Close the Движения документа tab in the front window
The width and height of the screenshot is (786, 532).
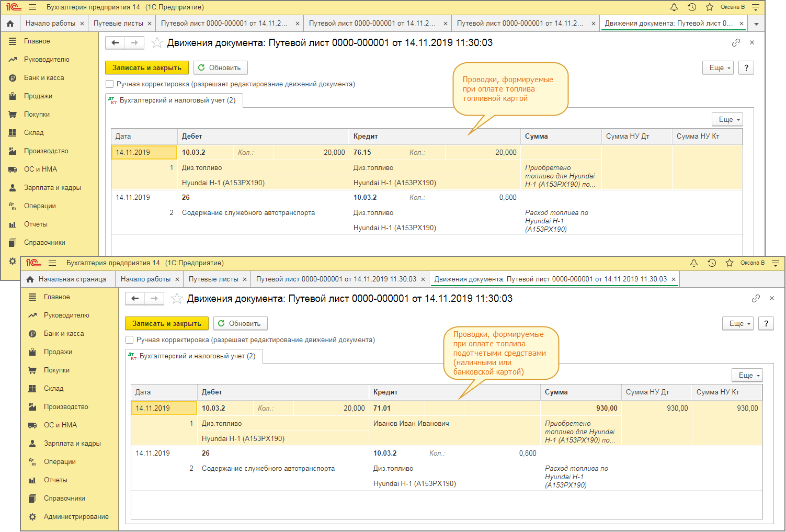point(674,279)
